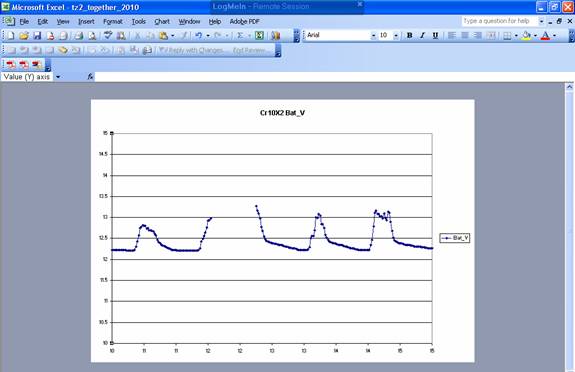Click the AutoSum sigma icon
Screen dimensions: 575x372
point(240,36)
